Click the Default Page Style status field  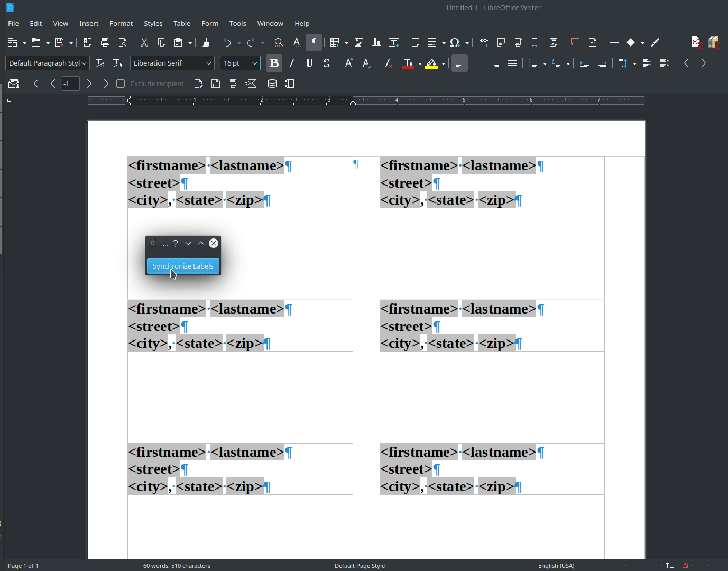click(360, 566)
